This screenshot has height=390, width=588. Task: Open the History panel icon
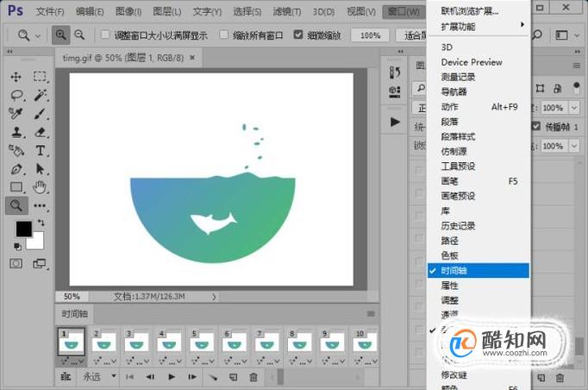pos(395,72)
